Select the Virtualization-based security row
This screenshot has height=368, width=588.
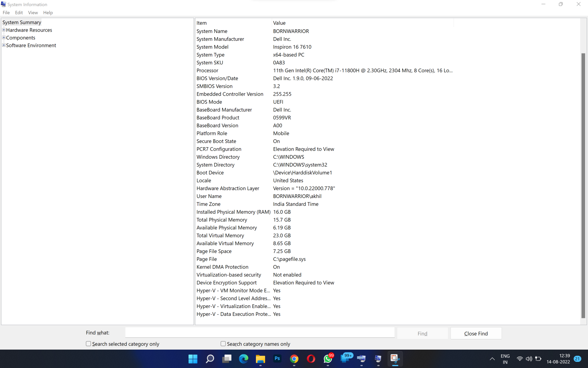click(324, 275)
